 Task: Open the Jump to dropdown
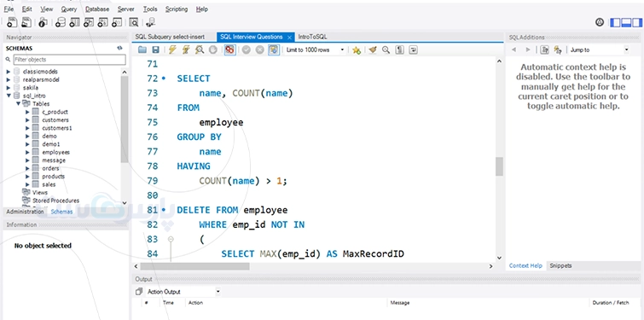point(600,49)
